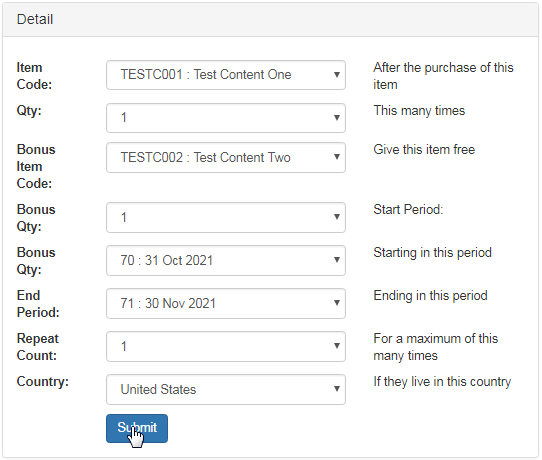Open the Country dropdown
Viewport: 542px width, 460px height.
pos(226,389)
